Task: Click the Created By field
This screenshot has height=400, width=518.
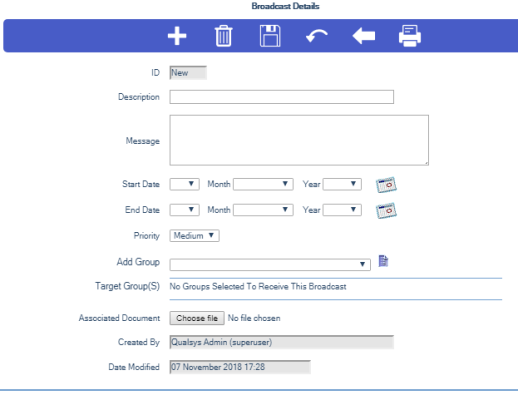Action: point(282,342)
